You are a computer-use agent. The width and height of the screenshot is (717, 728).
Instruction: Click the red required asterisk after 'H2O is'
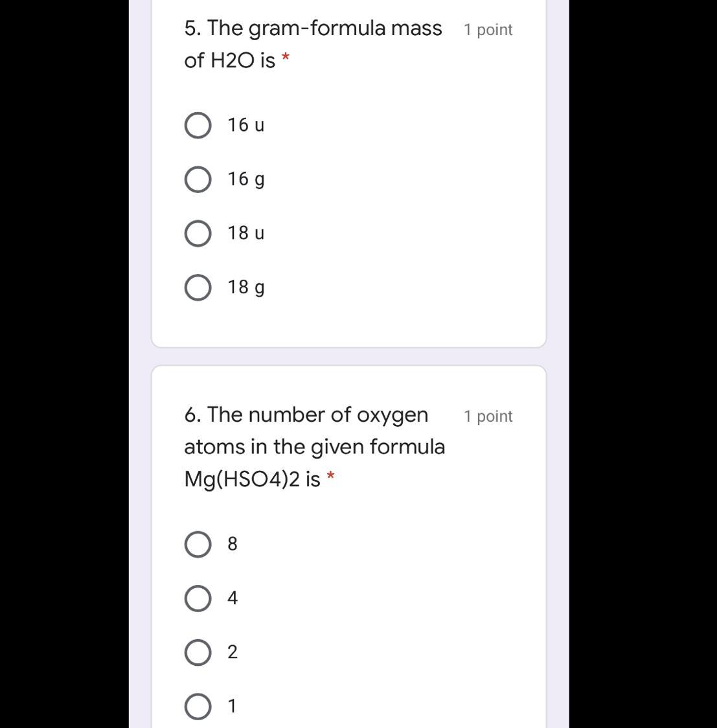click(x=286, y=60)
